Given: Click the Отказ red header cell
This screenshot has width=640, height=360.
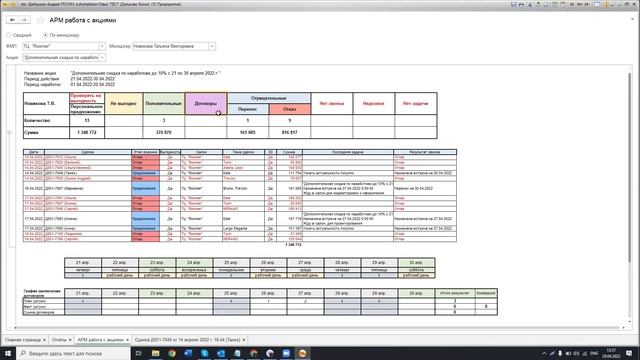Looking at the screenshot, I should tap(289, 109).
